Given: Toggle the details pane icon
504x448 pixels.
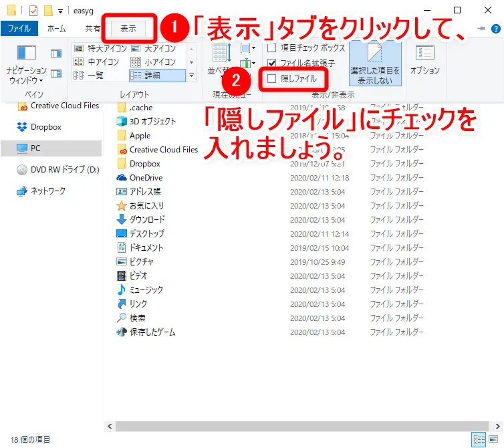Looking at the screenshot, I should [x=56, y=74].
